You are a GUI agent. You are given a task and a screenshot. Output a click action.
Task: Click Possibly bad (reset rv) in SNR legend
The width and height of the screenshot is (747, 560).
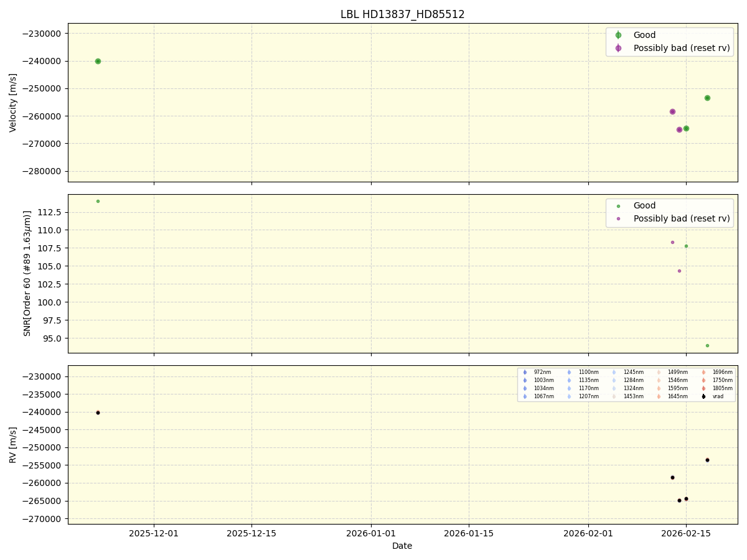682,218
